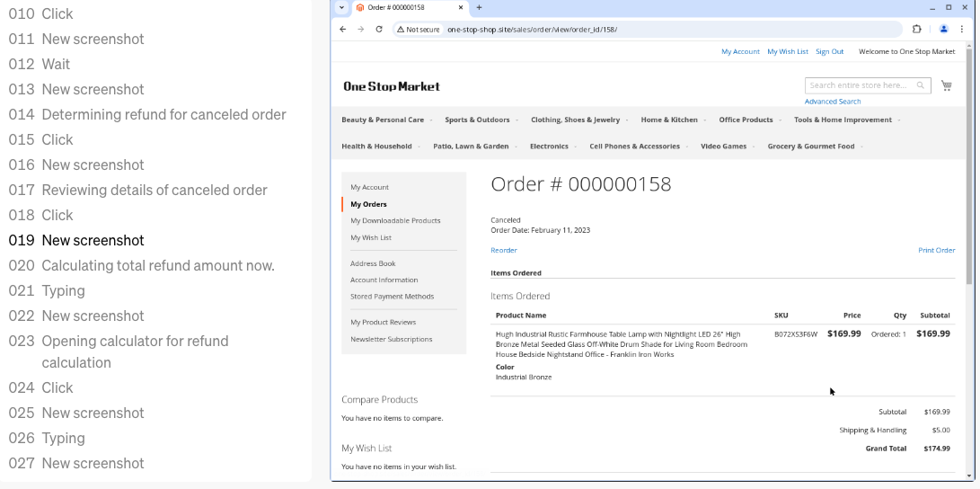Open My Wish List header link
Image resolution: width=980 pixels, height=489 pixels.
[788, 51]
